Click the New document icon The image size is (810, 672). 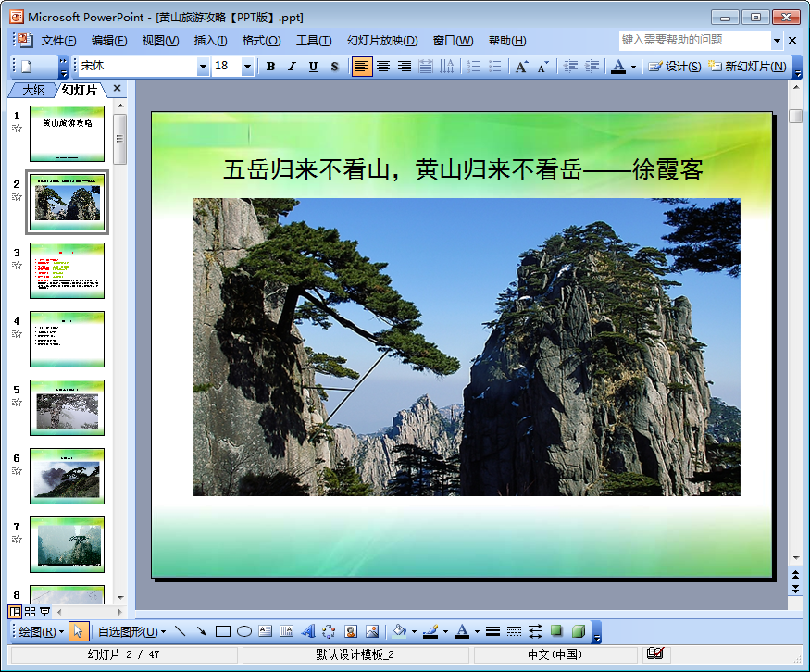click(x=27, y=66)
